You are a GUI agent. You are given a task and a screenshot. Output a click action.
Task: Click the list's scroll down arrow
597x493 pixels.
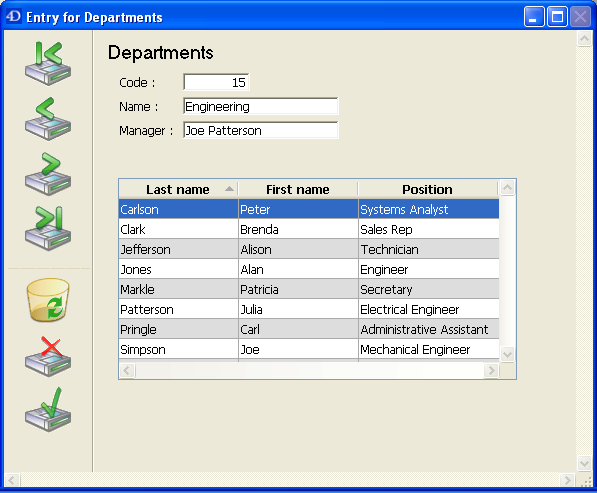click(x=507, y=354)
